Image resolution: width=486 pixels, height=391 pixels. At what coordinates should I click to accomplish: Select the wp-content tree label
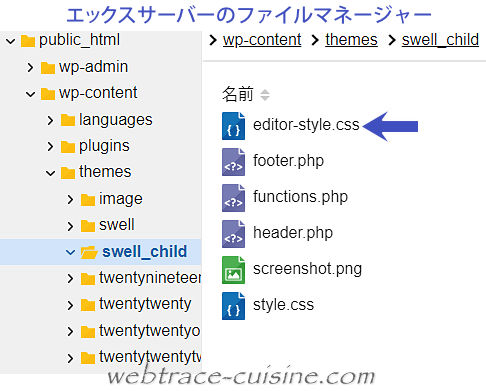[x=98, y=93]
